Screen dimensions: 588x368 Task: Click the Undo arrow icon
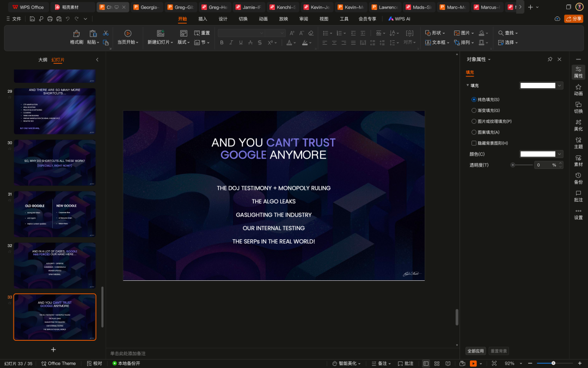click(68, 19)
